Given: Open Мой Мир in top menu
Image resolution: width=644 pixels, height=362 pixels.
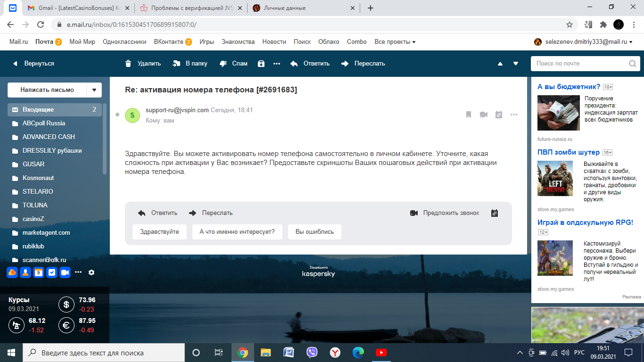Looking at the screenshot, I should click(83, 41).
